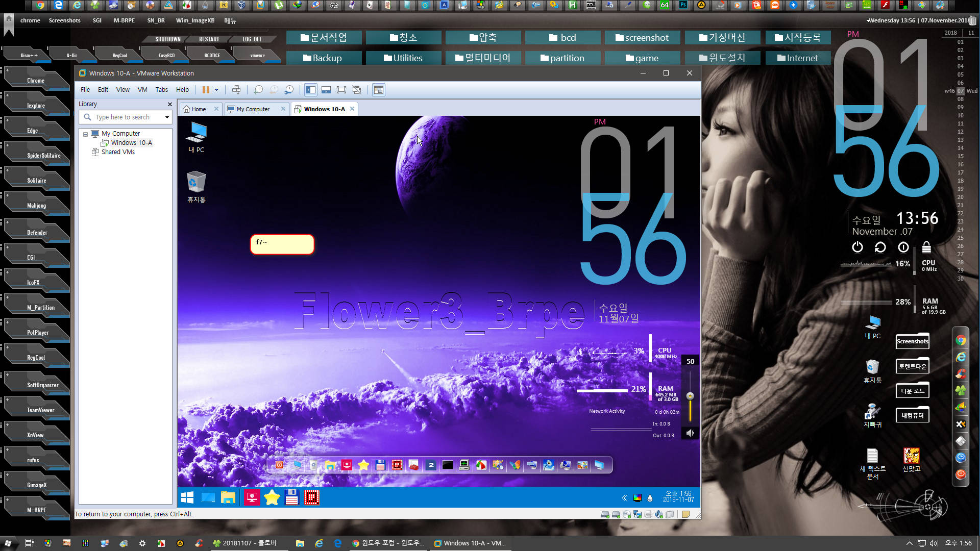Click the sound card status icon
The height and width of the screenshot is (551, 980).
[x=659, y=514]
